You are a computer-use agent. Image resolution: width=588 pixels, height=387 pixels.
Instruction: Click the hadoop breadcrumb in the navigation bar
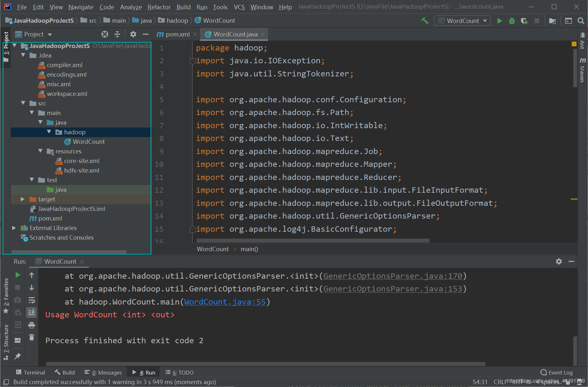(174, 20)
